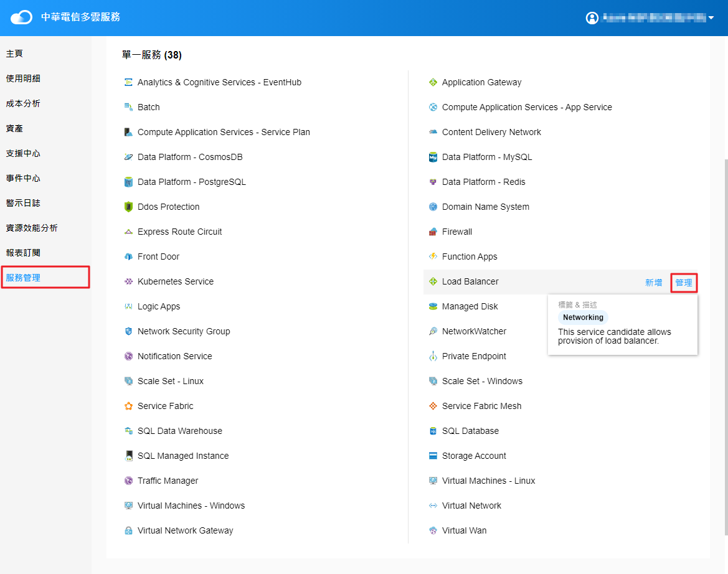Click the Content Delivery Network icon

(x=433, y=132)
